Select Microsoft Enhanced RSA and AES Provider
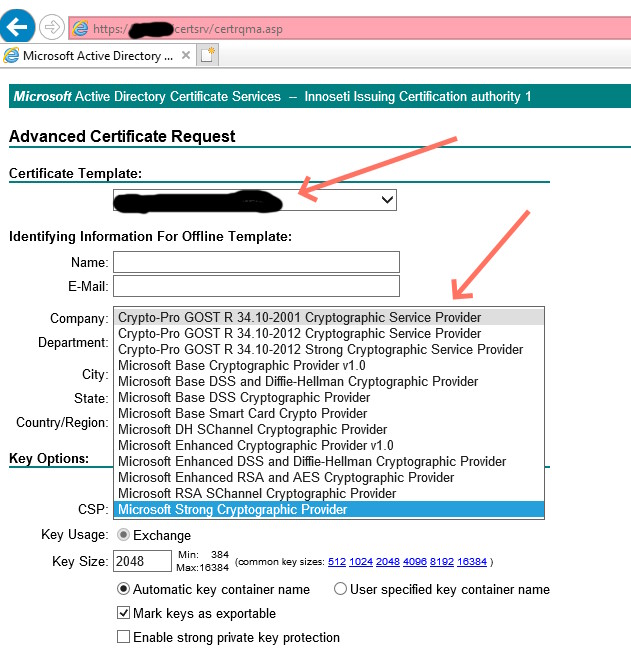This screenshot has height=652, width=631. point(286,478)
